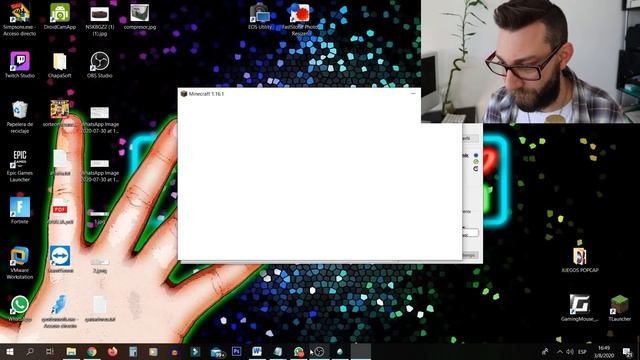Launch Fortnite from the desktop
640x360 pixels.
tap(19, 210)
